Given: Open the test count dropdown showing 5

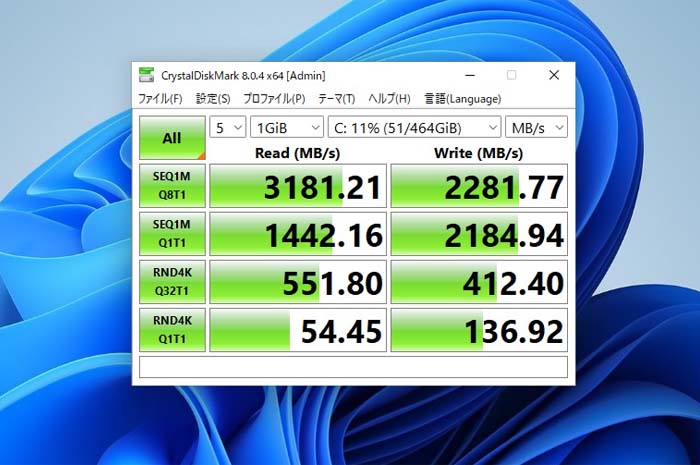Looking at the screenshot, I should coord(228,128).
